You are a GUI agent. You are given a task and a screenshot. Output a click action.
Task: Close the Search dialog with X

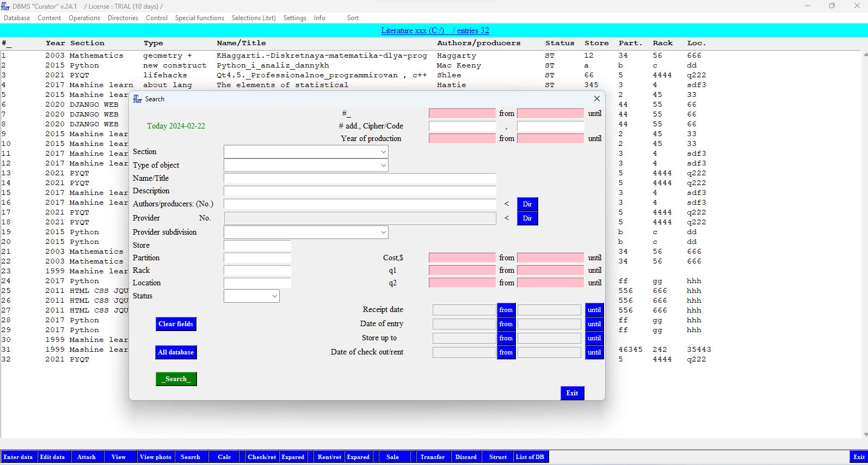tap(597, 99)
